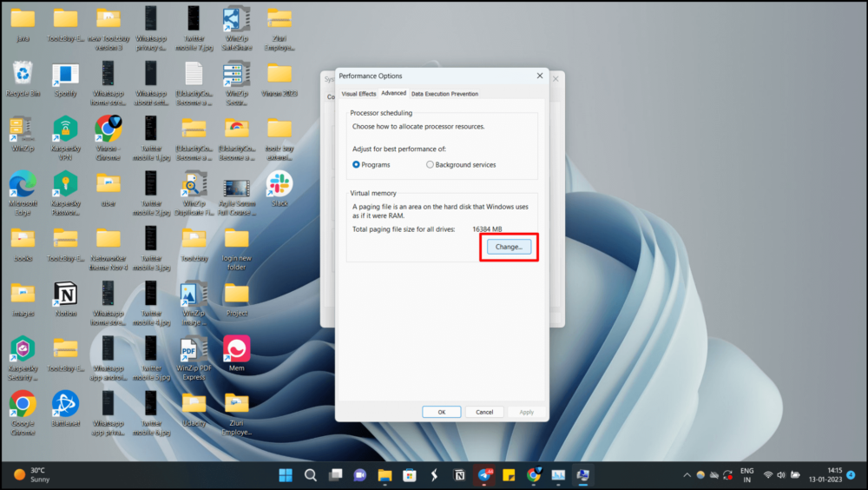Show hidden system tray icons
This screenshot has height=490, width=868.
(687, 475)
